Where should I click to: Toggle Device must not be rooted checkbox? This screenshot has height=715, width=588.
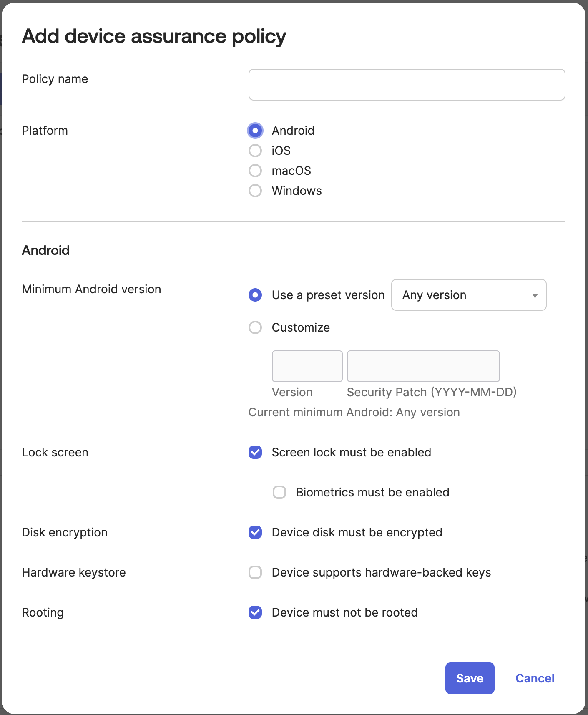click(x=255, y=612)
